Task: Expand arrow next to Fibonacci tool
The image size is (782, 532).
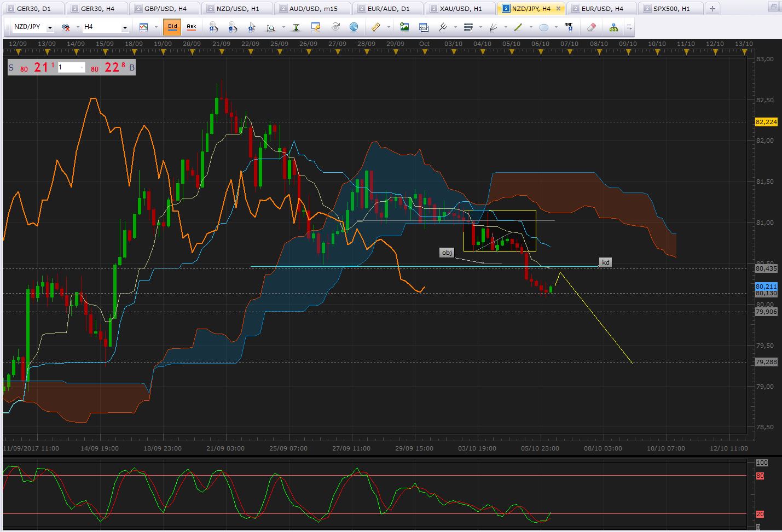Action: pos(480,27)
